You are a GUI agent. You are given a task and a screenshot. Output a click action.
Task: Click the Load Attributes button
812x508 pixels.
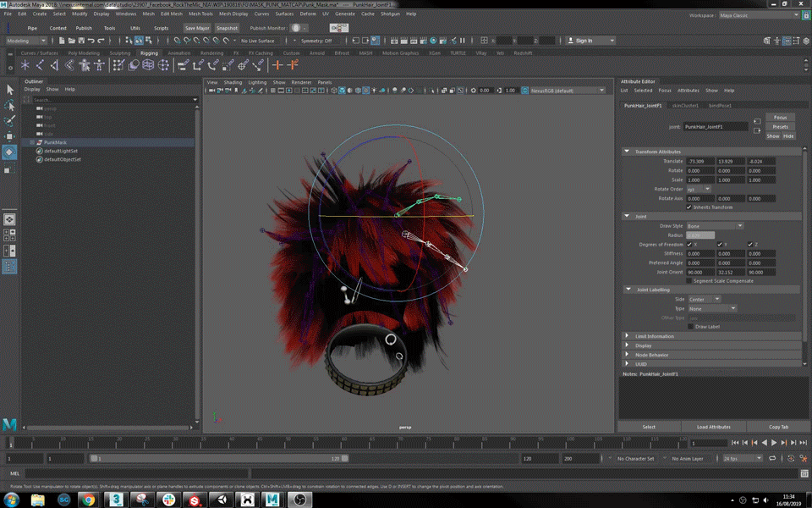tap(714, 427)
